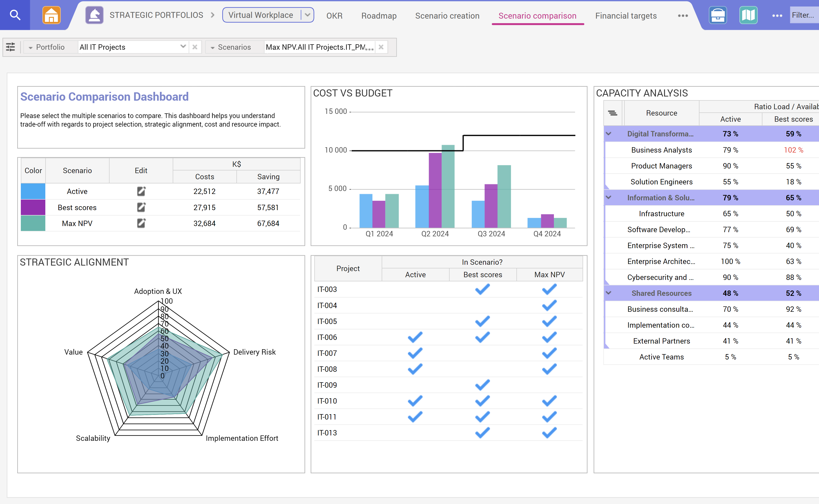Edit the Active scenario via pencil icon
Screen dimensions: 819x504
tap(141, 191)
